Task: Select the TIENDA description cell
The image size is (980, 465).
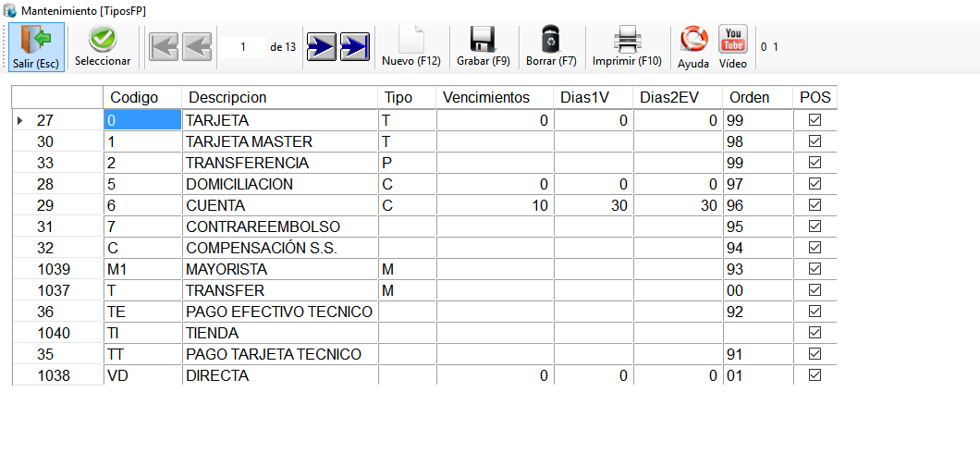Action: pyautogui.click(x=280, y=333)
